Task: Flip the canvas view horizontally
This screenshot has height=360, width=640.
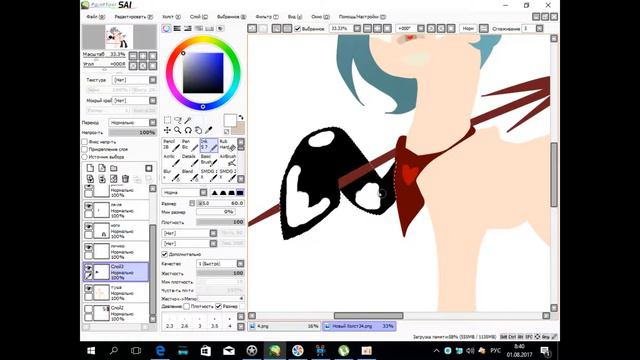Action: [x=484, y=28]
